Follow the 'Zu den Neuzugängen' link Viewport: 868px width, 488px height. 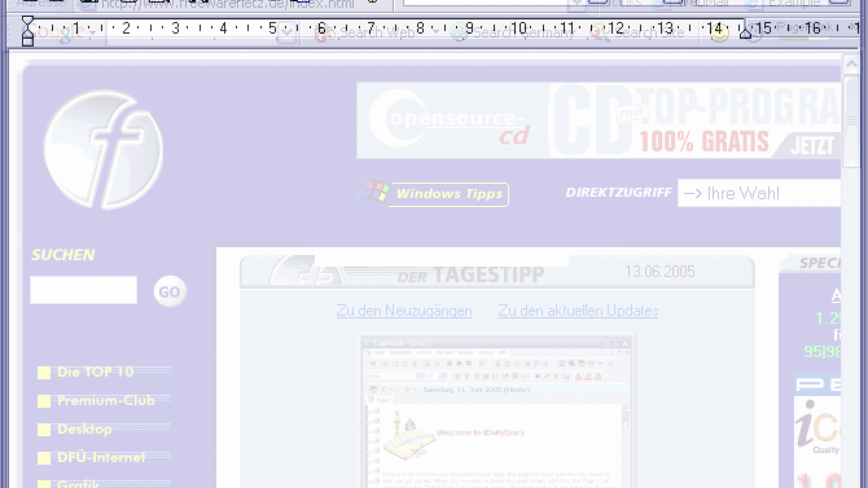(404, 311)
